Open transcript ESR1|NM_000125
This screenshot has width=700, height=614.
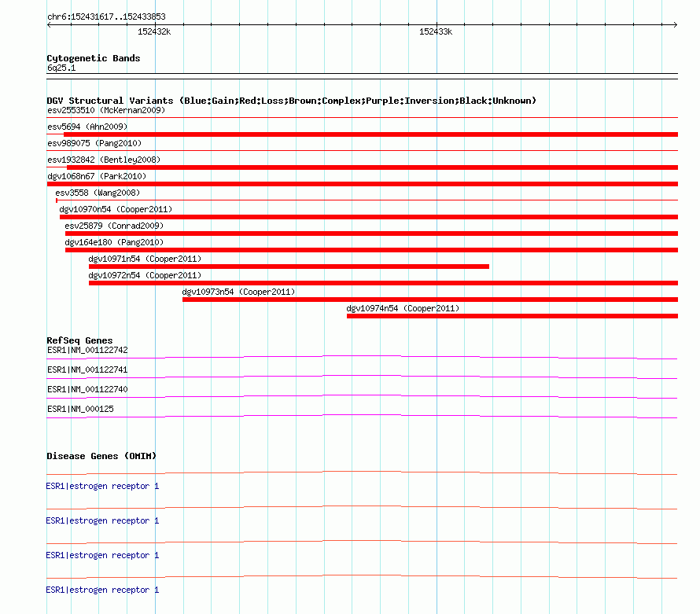click(x=80, y=409)
